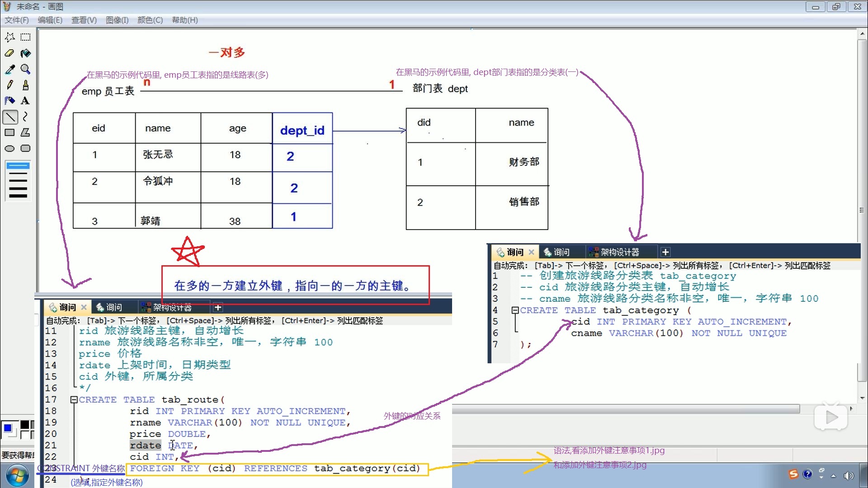Click the '一对多' red heading text
Screen dimensions: 868x488
point(227,52)
